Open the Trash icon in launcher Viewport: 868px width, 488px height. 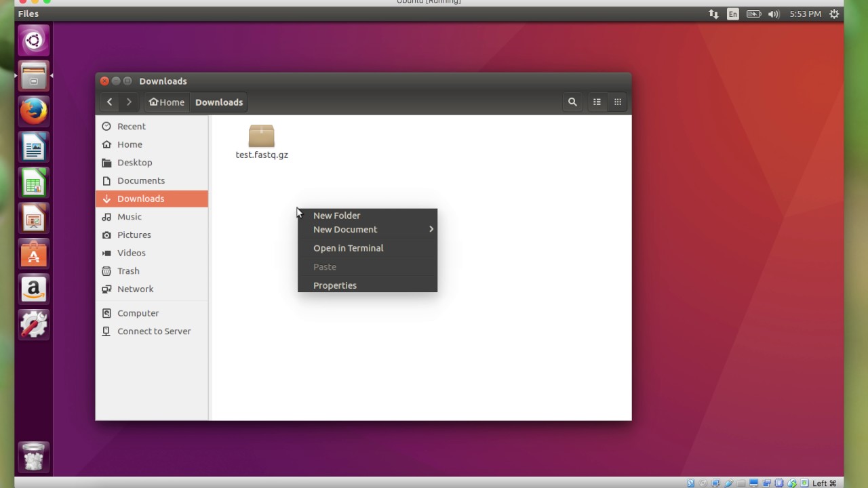[x=33, y=456]
